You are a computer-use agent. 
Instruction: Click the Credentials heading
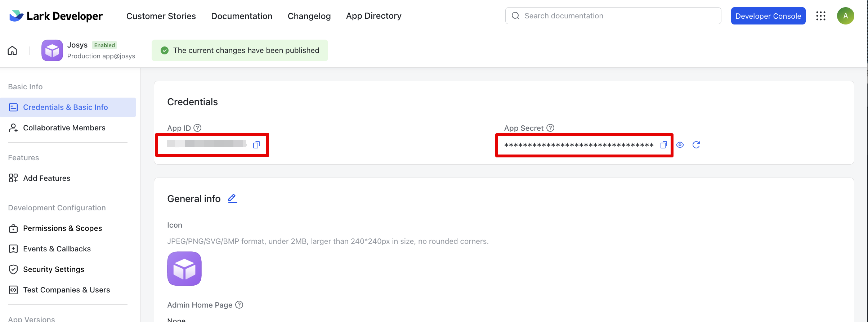192,102
